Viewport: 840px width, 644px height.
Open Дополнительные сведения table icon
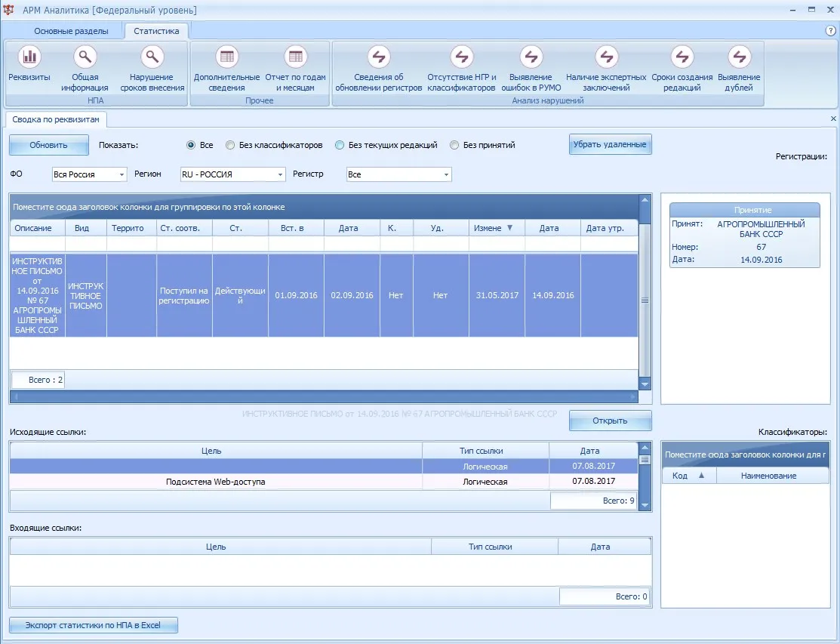point(226,57)
